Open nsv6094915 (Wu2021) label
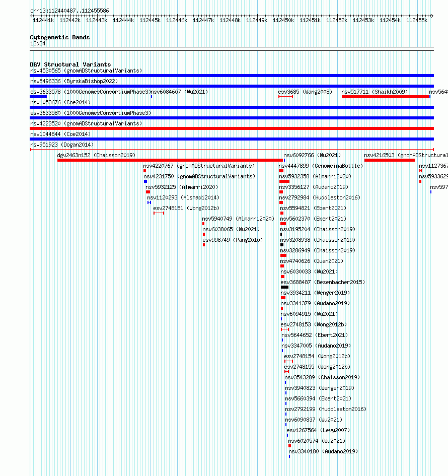Image resolution: width=448 pixels, height=476 pixels. tap(309, 314)
